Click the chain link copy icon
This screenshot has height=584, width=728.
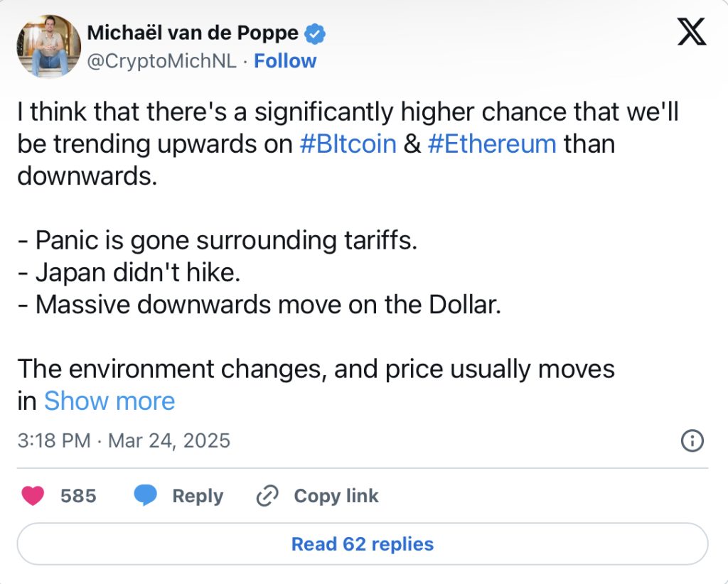tap(267, 496)
